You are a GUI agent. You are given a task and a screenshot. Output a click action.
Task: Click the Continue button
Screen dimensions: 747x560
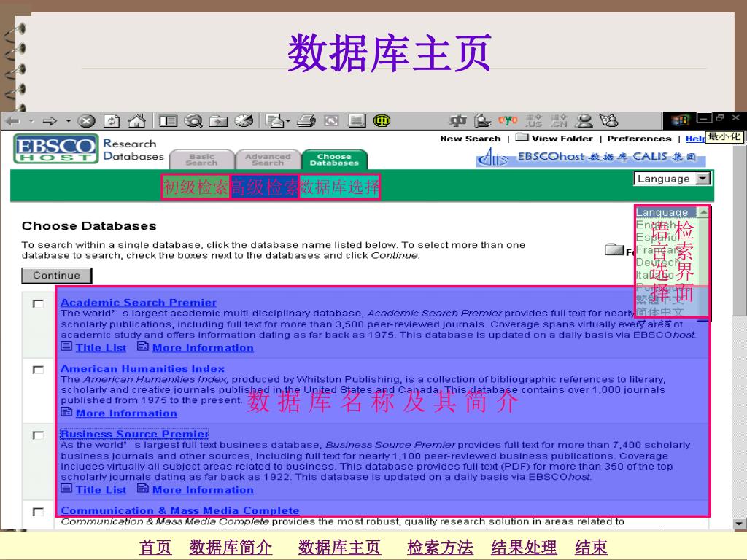click(57, 276)
